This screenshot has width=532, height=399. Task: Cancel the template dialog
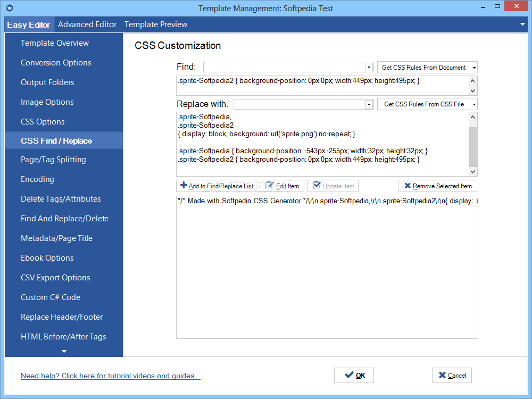tap(452, 375)
